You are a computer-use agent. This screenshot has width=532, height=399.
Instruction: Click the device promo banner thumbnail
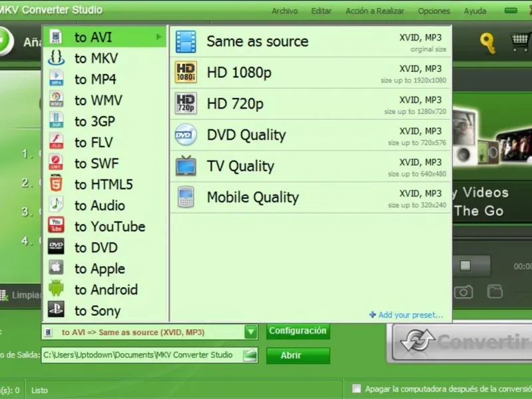coord(492,138)
